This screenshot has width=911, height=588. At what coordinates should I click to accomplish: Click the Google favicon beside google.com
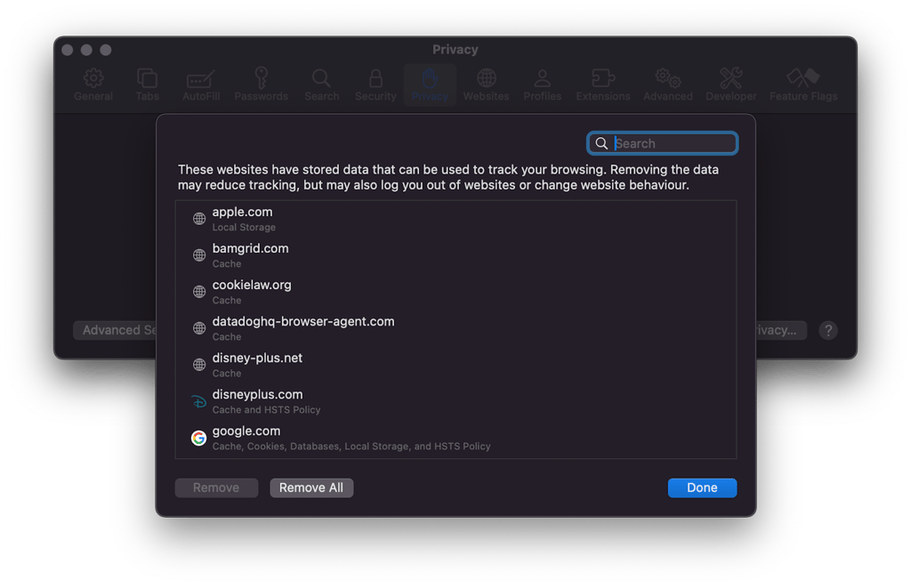point(198,438)
